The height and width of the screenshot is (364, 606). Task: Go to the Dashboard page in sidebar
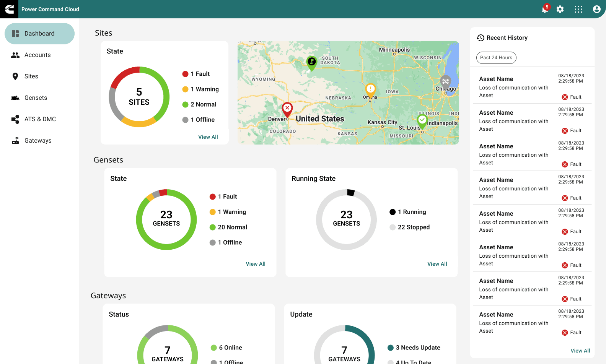39,34
